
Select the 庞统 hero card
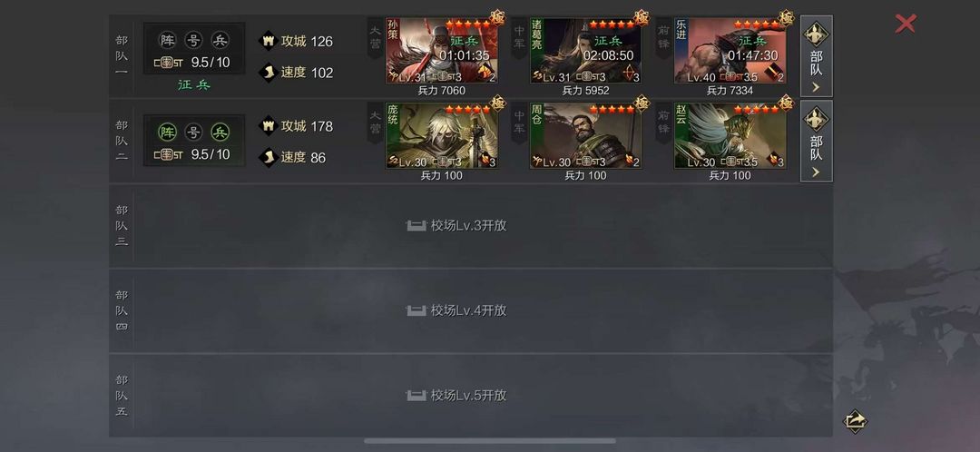tap(442, 135)
